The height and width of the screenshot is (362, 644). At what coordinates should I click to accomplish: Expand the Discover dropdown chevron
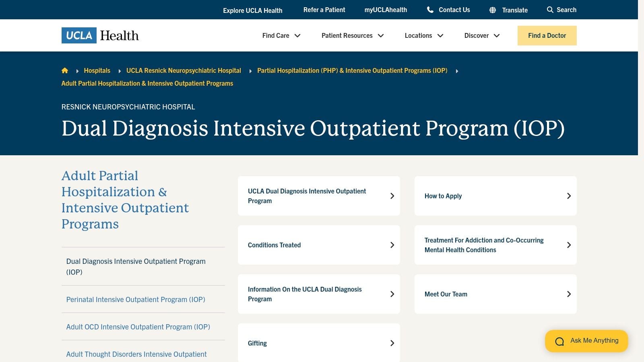497,35
